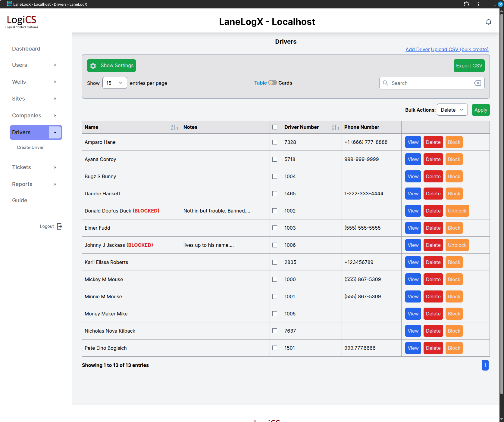Viewport: 504px width, 422px height.
Task: Toggle the Table/Cards view switch
Action: [x=273, y=83]
